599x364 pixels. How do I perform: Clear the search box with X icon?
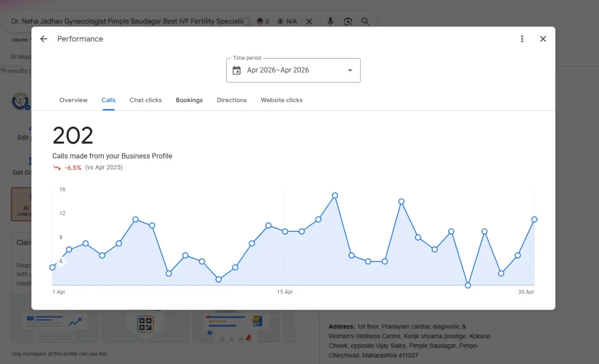(x=309, y=22)
